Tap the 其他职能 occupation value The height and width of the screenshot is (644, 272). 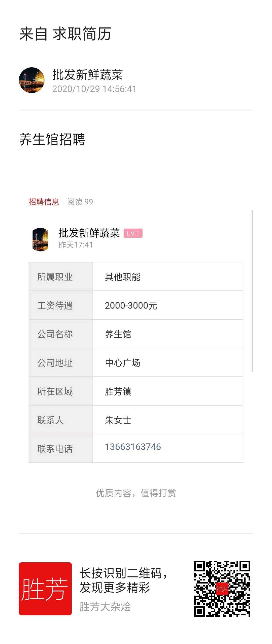point(123,277)
